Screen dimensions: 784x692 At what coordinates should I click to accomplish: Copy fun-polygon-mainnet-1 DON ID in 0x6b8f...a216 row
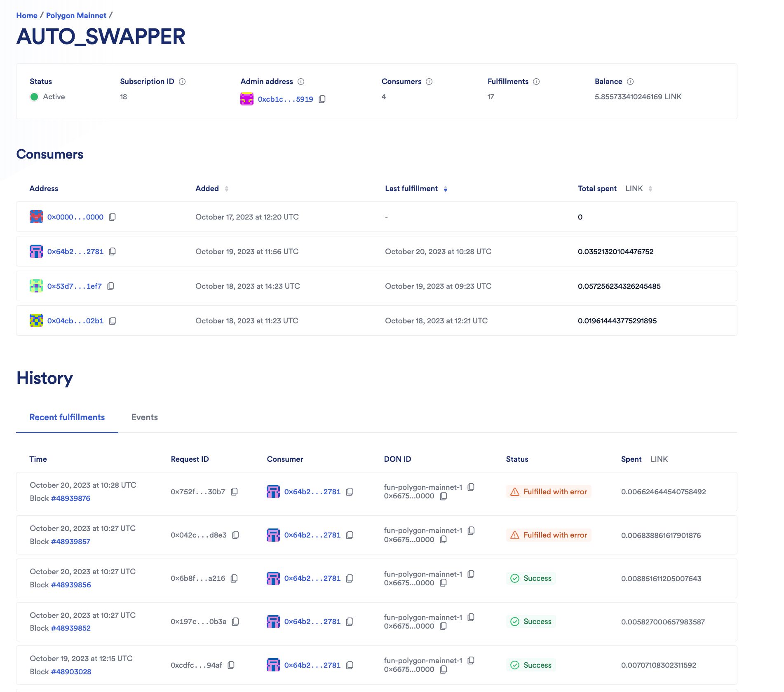471,574
